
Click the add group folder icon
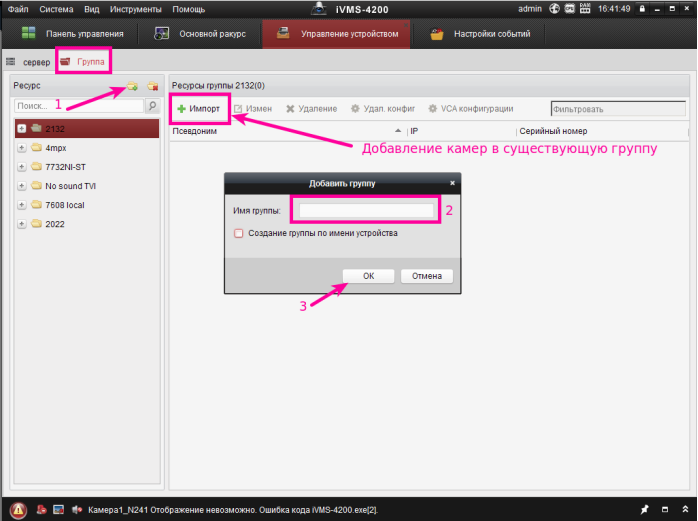(132, 87)
